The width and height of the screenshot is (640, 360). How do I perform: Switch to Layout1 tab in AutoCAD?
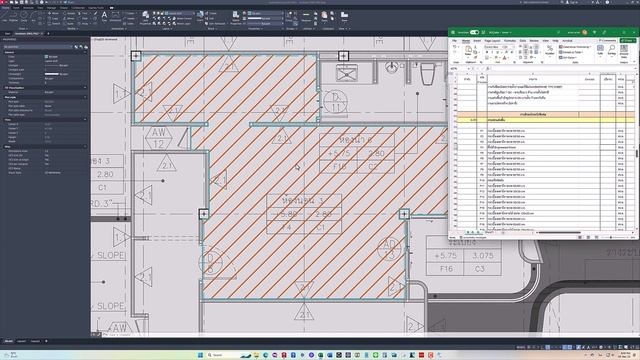point(22,341)
